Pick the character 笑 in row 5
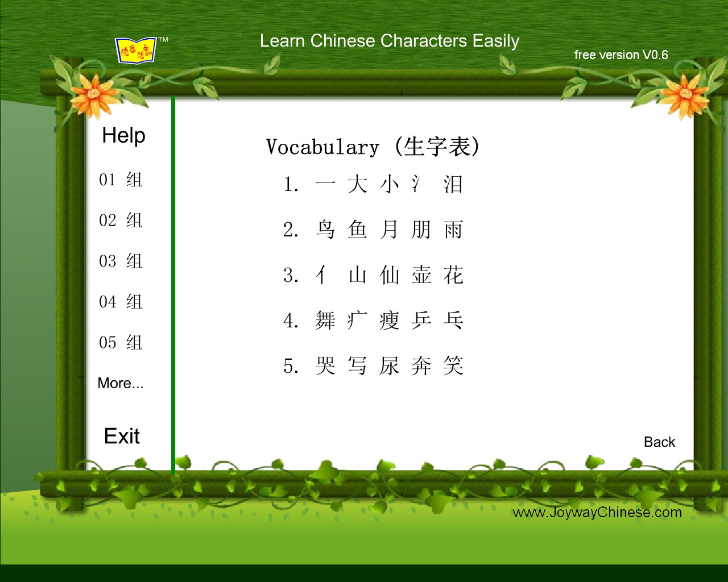 pos(453,366)
